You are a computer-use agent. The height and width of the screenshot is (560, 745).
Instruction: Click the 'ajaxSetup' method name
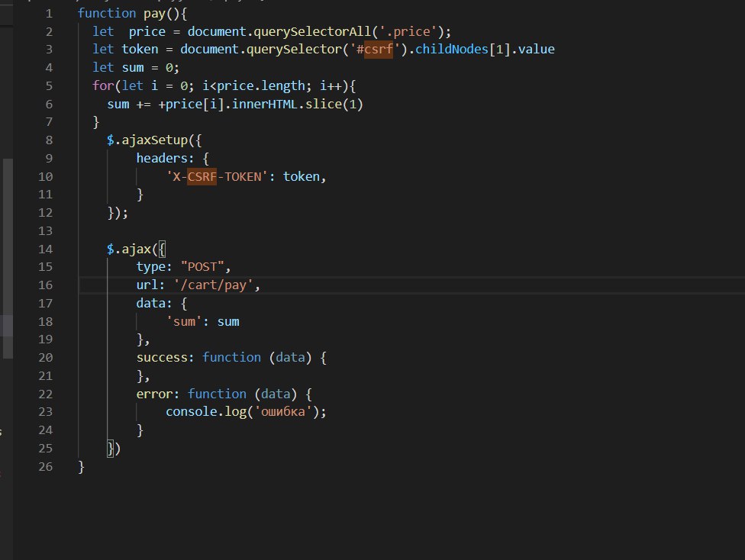click(155, 140)
